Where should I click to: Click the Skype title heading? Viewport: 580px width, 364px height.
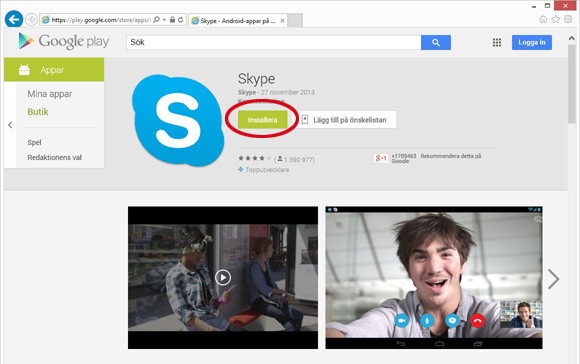coord(256,79)
